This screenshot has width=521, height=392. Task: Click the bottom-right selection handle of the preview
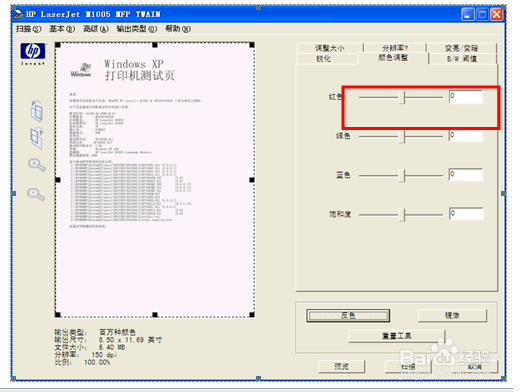click(x=252, y=315)
